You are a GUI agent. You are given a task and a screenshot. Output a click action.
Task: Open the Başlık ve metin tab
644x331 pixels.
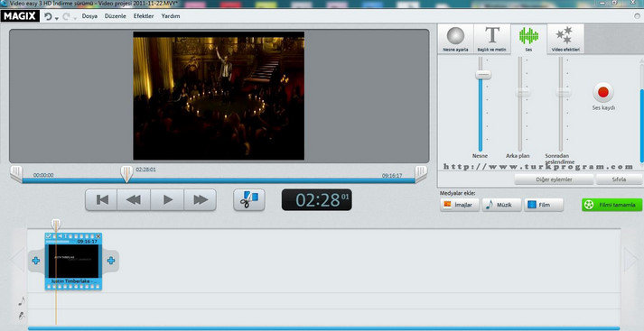pos(491,39)
